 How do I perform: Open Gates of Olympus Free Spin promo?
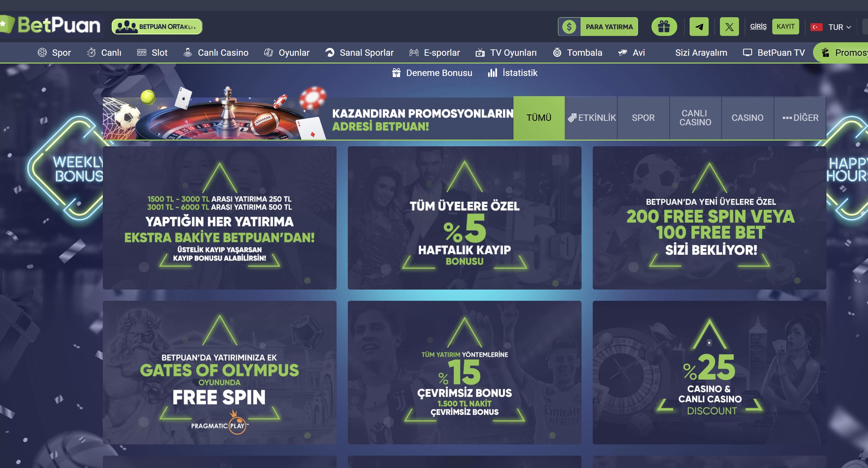220,373
